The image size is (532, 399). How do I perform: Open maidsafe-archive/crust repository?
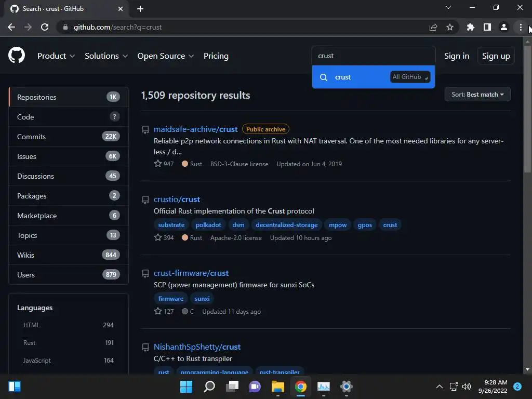click(x=195, y=129)
